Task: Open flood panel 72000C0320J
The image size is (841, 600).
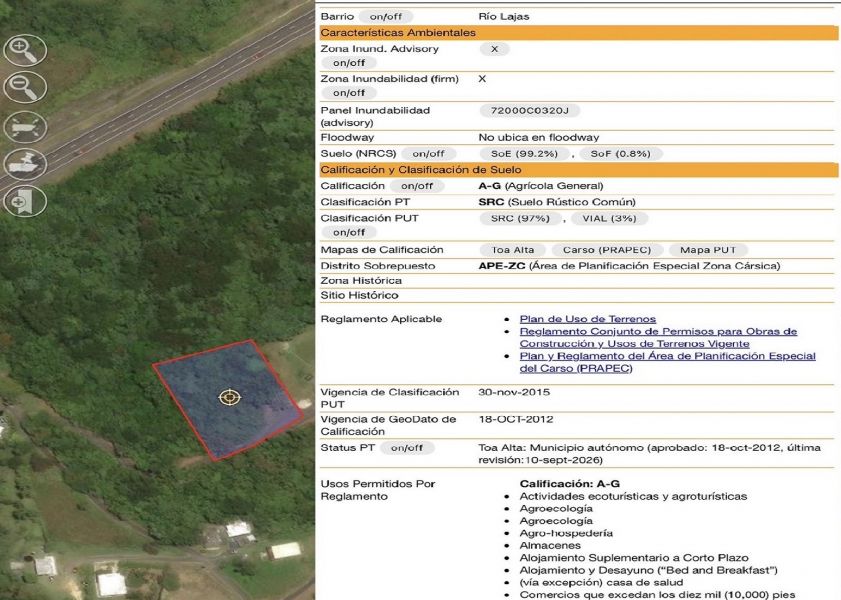Action: 529,111
